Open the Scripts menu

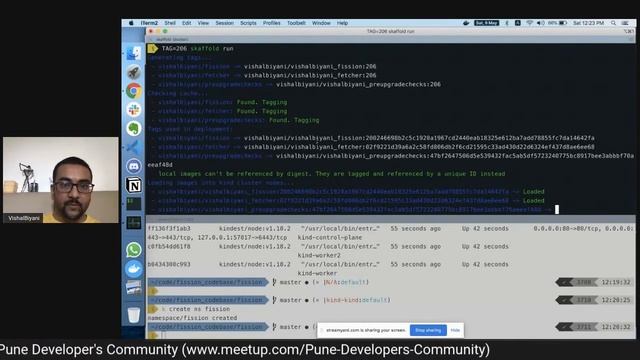point(248,23)
